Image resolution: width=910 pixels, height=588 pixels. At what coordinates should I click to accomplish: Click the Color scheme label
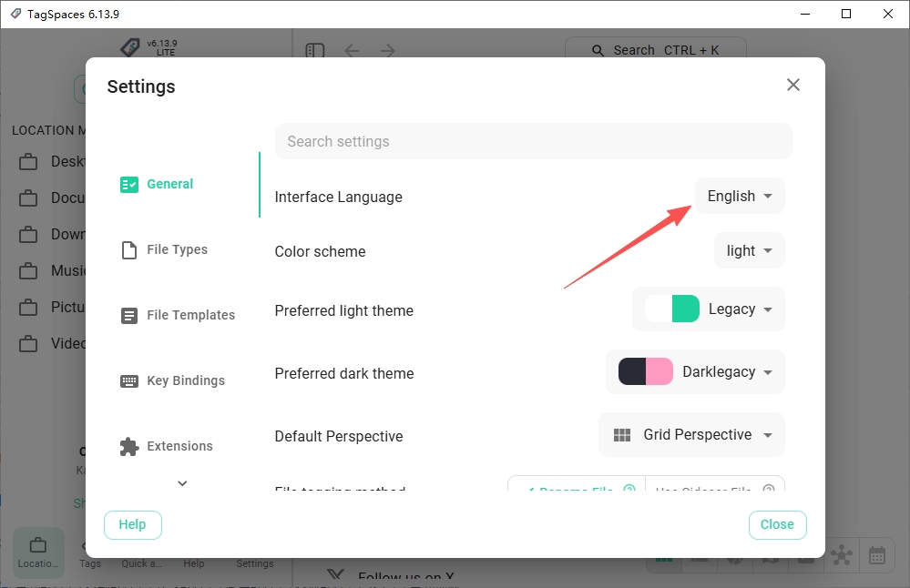tap(320, 251)
